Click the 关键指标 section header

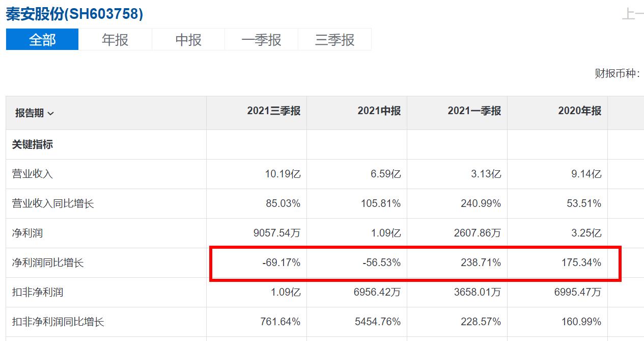(x=33, y=145)
